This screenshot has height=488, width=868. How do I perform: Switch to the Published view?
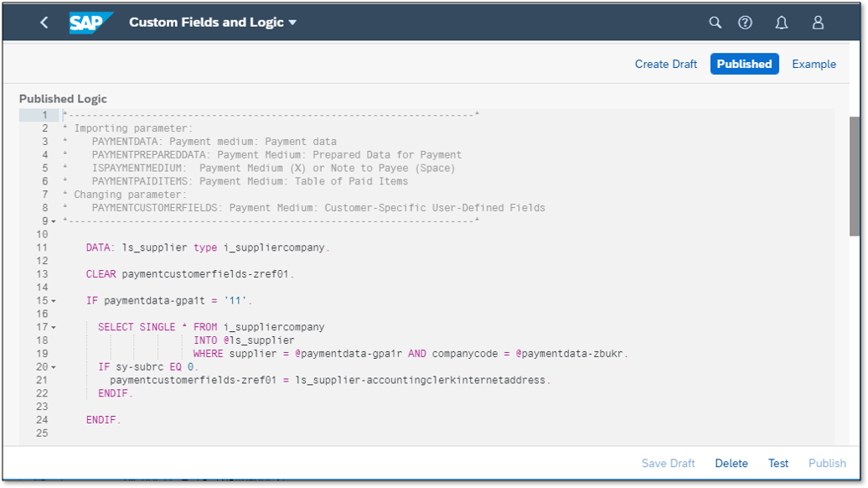click(745, 65)
